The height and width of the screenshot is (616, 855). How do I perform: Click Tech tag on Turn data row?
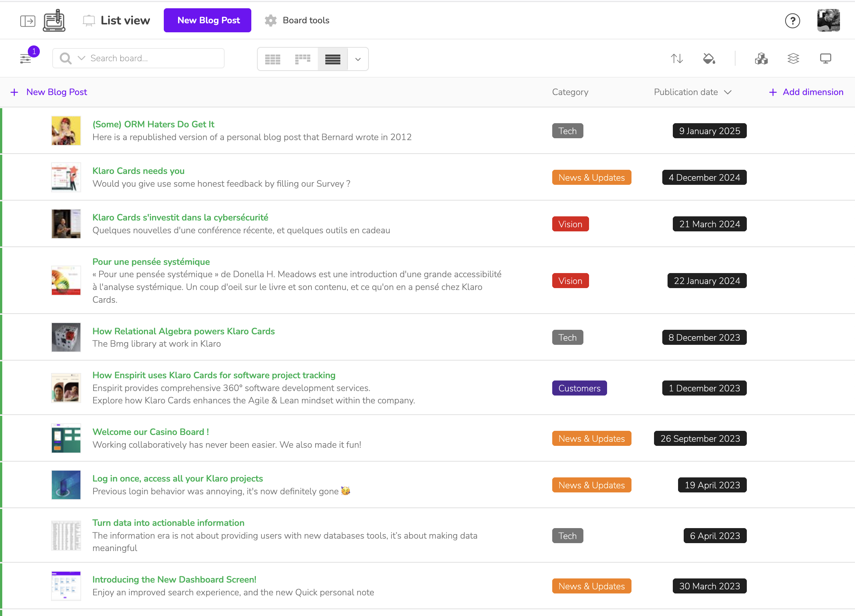point(567,536)
